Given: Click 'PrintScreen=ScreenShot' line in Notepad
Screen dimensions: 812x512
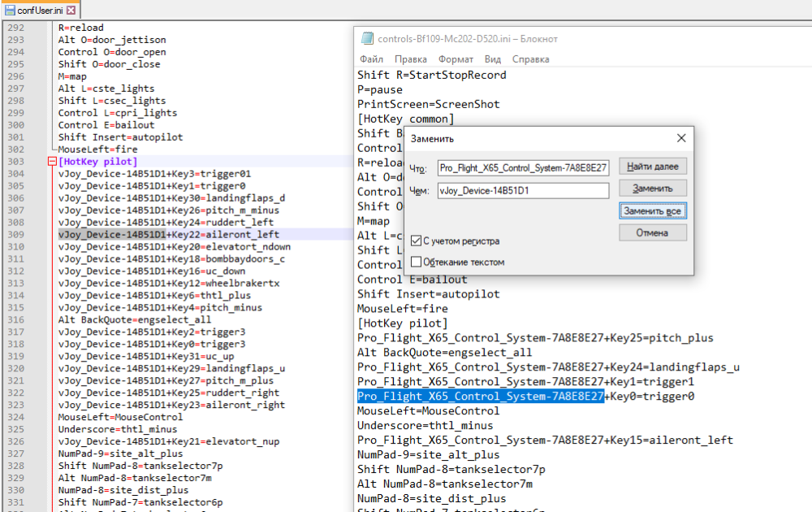Looking at the screenshot, I should coord(428,104).
